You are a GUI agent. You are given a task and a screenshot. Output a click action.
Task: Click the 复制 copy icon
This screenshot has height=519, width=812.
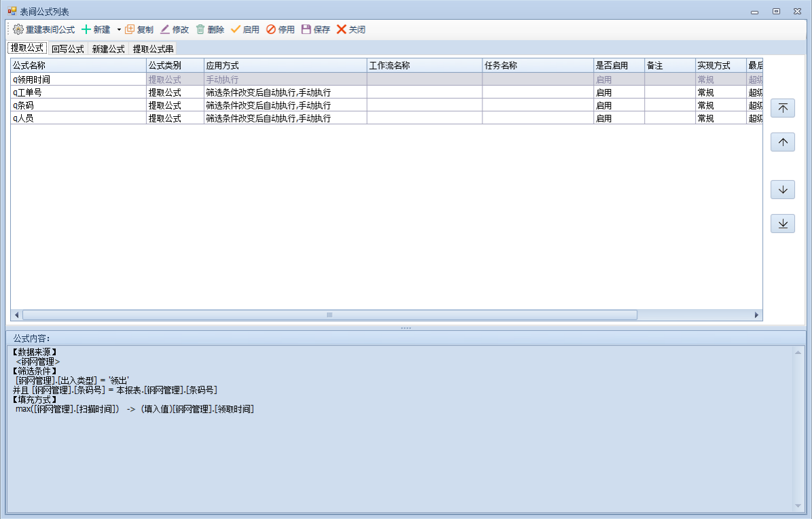[x=130, y=30]
